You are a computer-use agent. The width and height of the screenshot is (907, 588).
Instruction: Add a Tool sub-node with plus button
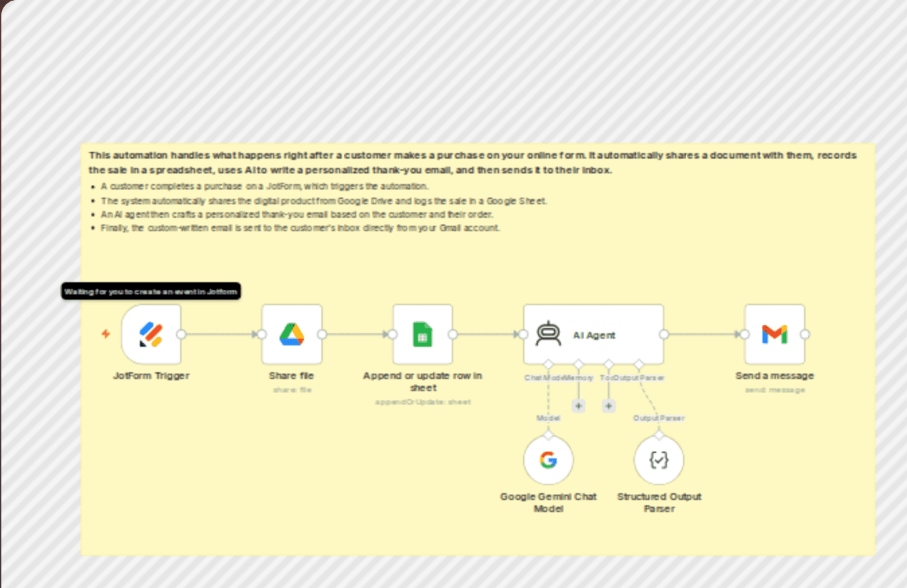[x=608, y=406]
